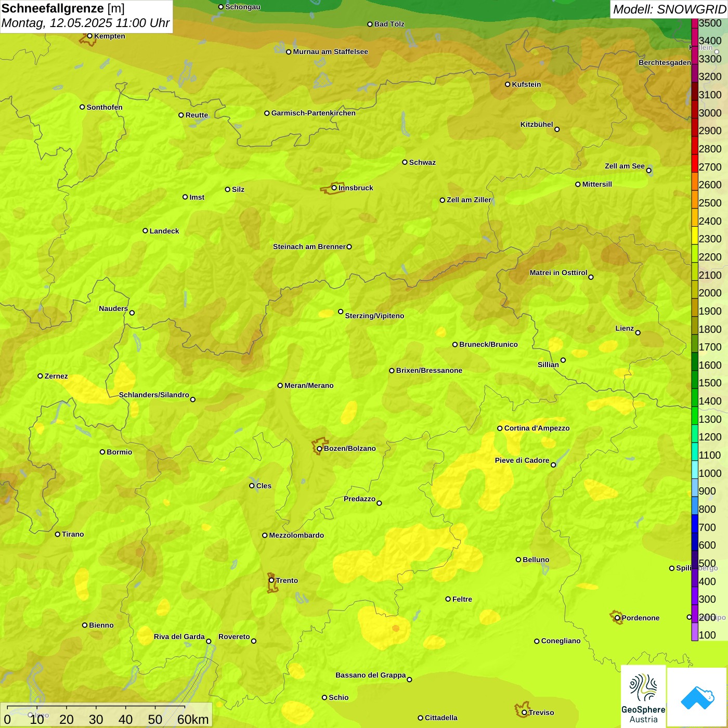Click the blue 700 legend color swatch
The height and width of the screenshot is (728, 728).
695,524
